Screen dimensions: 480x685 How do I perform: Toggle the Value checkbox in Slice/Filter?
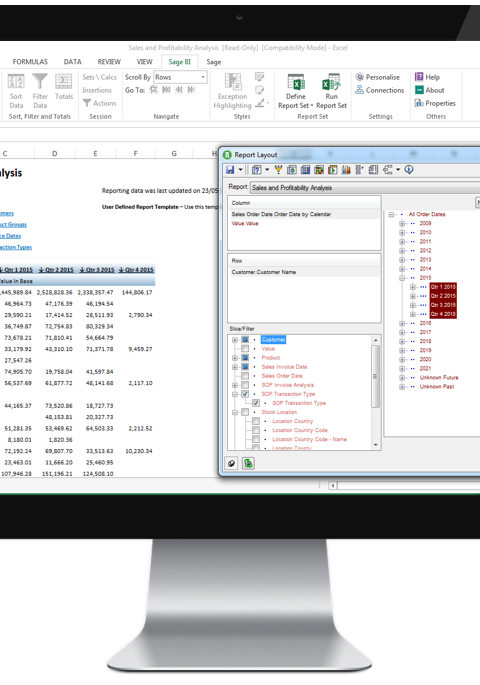pyautogui.click(x=245, y=349)
